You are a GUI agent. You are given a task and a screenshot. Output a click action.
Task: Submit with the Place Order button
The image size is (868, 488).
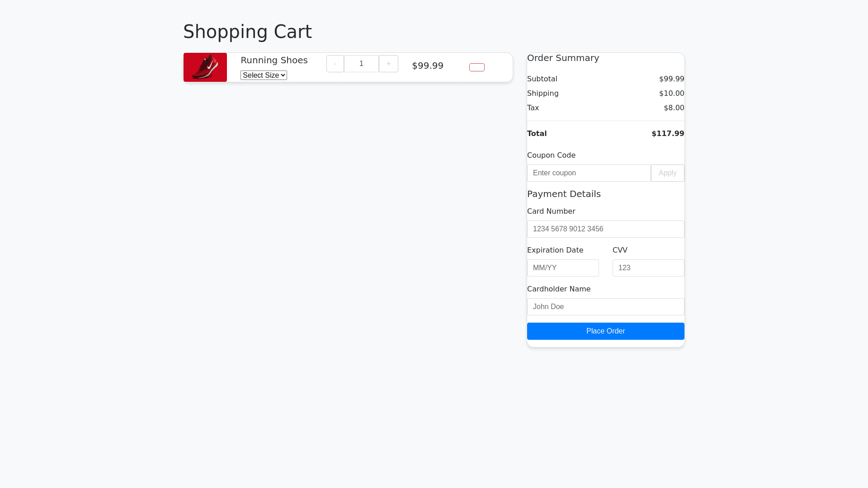tap(605, 331)
